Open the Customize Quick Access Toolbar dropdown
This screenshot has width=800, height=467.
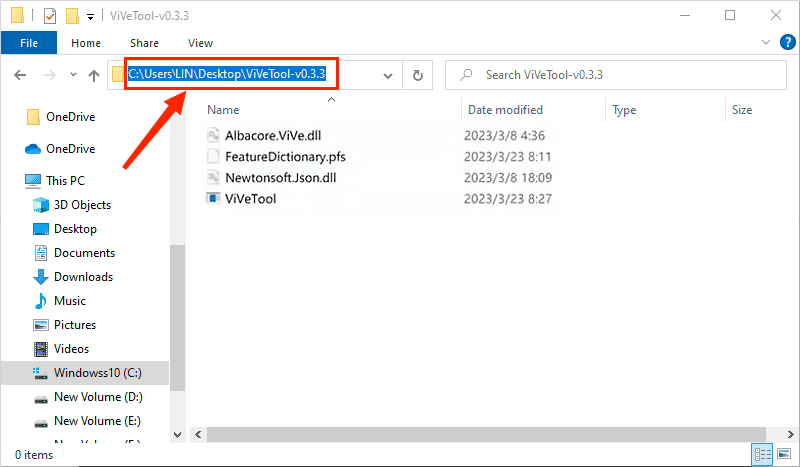tap(90, 17)
